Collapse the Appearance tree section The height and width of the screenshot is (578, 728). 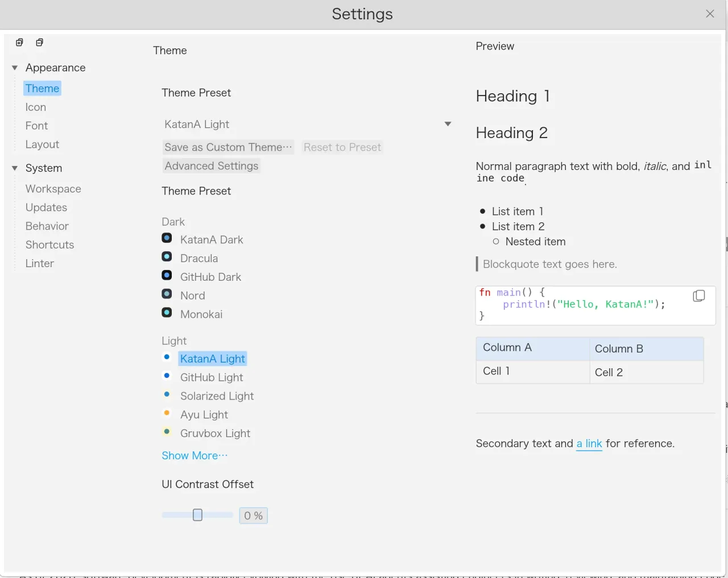15,68
